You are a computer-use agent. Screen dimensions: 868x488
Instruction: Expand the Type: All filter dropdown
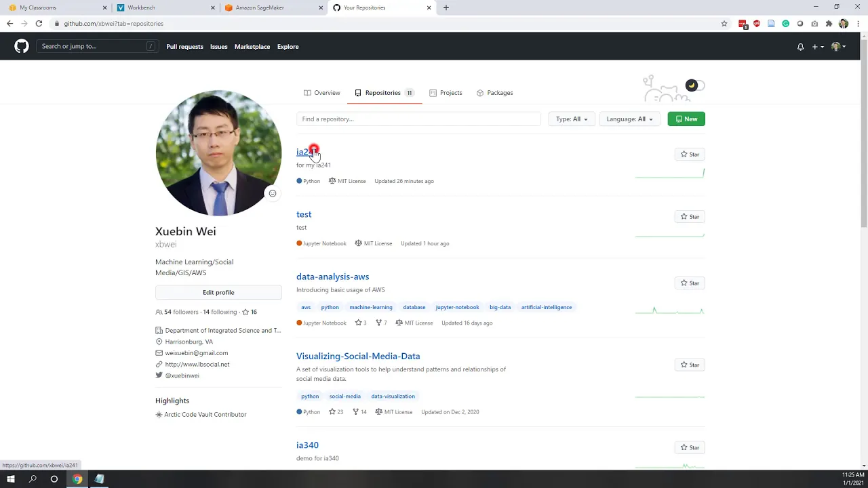[x=572, y=119]
